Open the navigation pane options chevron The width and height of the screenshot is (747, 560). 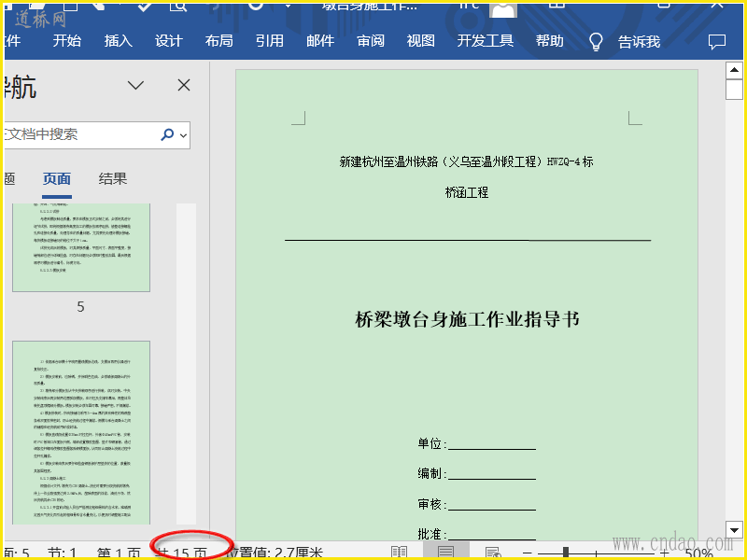pyautogui.click(x=135, y=85)
